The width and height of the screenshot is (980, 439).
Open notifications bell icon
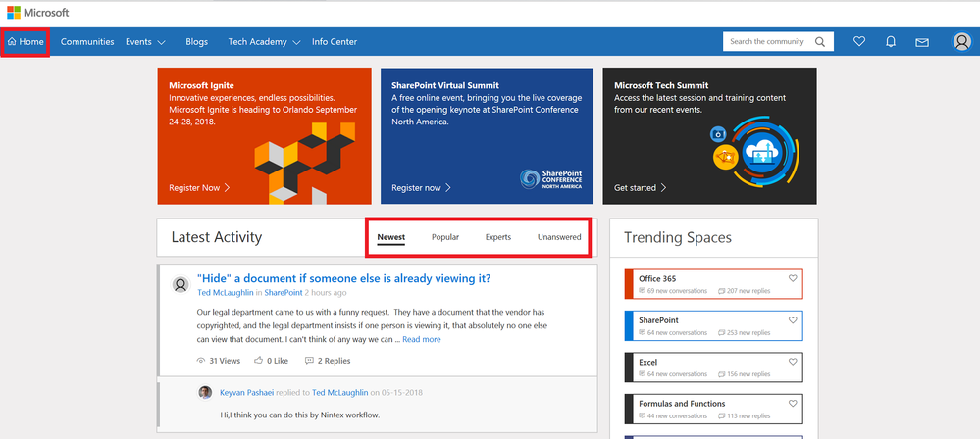pos(891,42)
